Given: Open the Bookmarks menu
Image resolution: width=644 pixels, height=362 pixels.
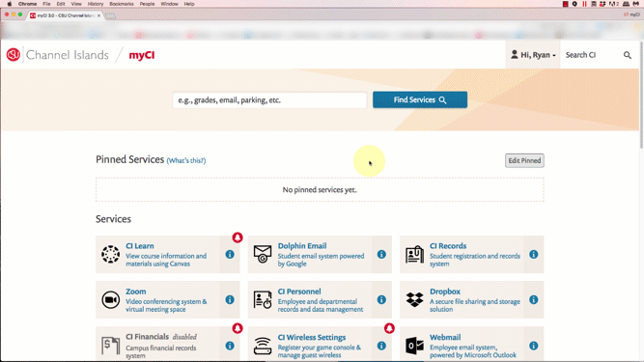Looking at the screenshot, I should [x=122, y=4].
